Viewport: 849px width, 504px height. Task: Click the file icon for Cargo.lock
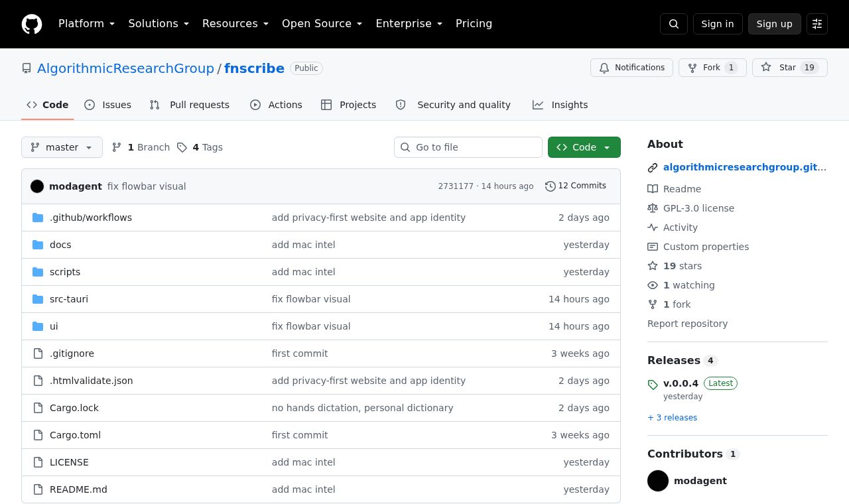coord(38,408)
